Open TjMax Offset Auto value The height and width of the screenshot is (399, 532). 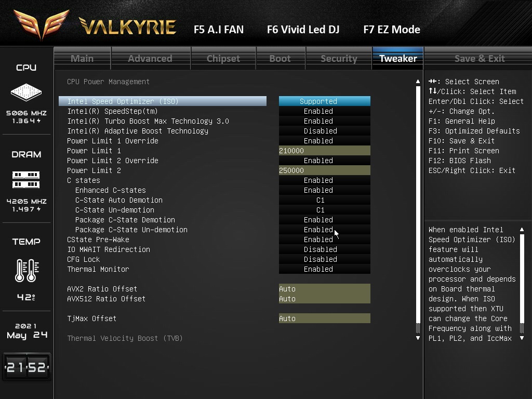point(324,318)
